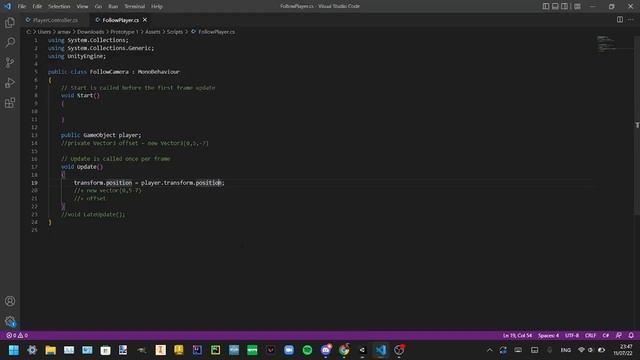Open File Explorer from the taskbar
640x360 pixels.
[x=51, y=350]
